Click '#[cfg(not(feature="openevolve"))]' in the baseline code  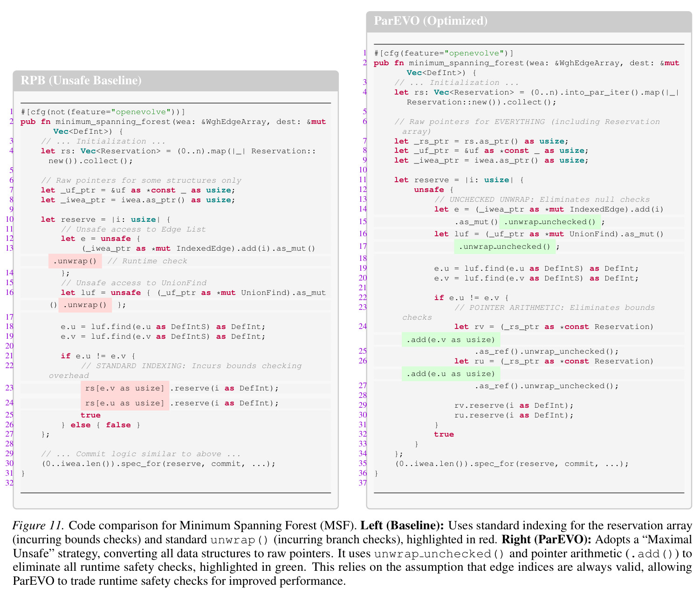[x=103, y=112]
